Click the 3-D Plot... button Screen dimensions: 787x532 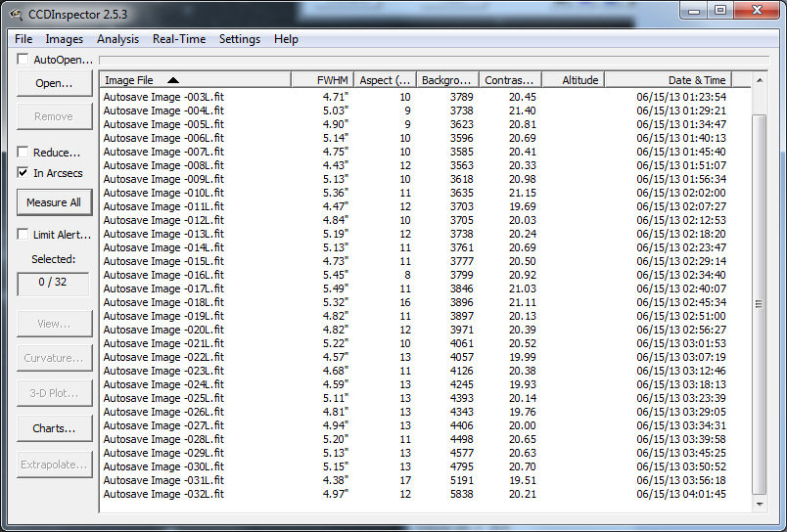click(54, 393)
